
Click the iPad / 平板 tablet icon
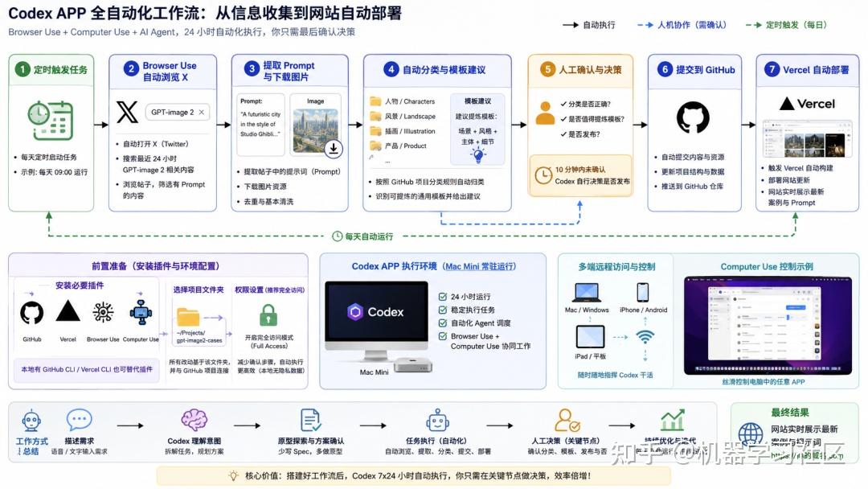(x=590, y=337)
